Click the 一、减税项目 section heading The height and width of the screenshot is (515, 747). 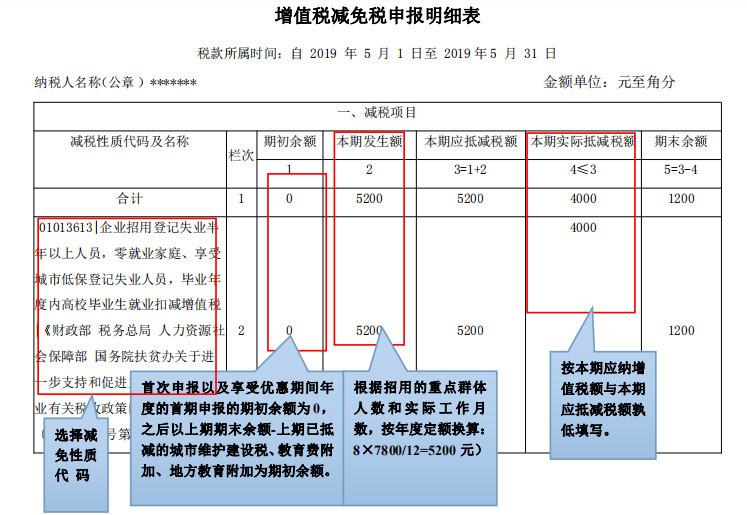click(377, 113)
